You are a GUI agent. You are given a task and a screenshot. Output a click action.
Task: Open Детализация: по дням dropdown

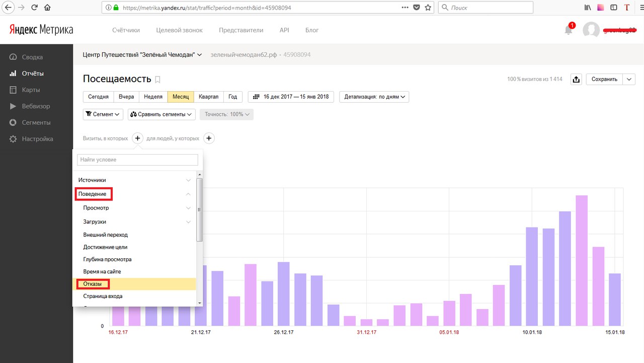pyautogui.click(x=374, y=97)
